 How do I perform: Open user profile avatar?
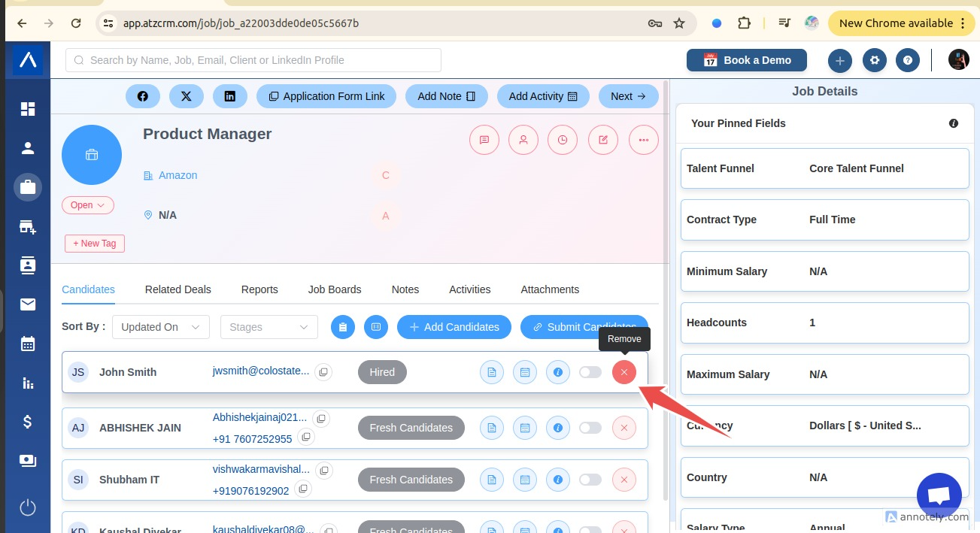pyautogui.click(x=959, y=60)
